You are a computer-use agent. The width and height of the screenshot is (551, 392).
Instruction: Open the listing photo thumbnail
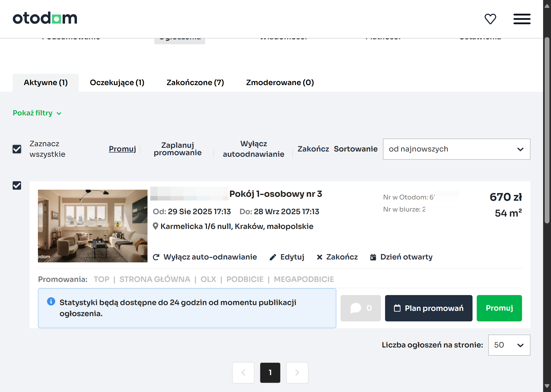coord(93,226)
